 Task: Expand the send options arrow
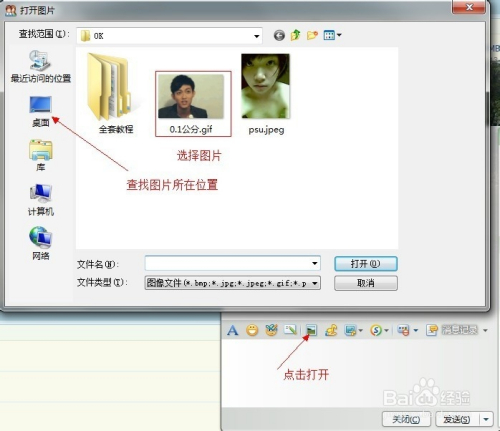tap(486, 419)
